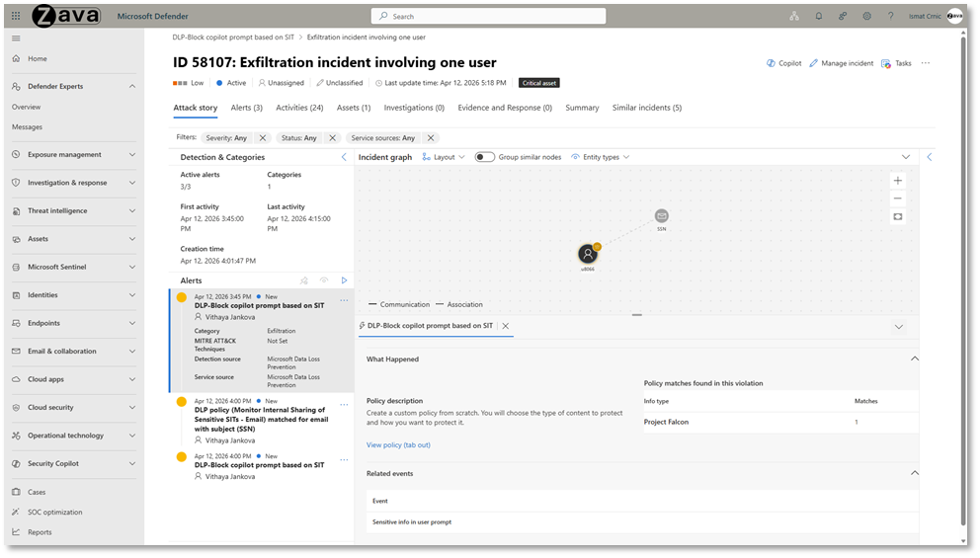The height and width of the screenshot is (558, 980).
Task: Zoom out on the incident graph
Action: tap(898, 199)
